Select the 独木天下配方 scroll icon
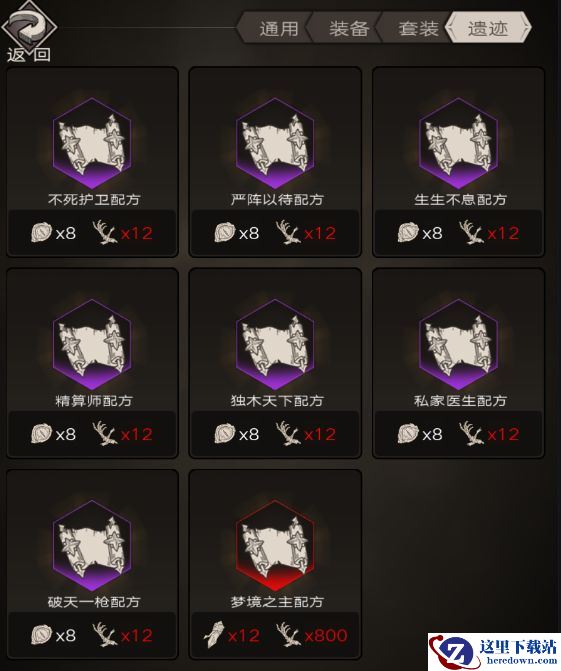 click(275, 345)
